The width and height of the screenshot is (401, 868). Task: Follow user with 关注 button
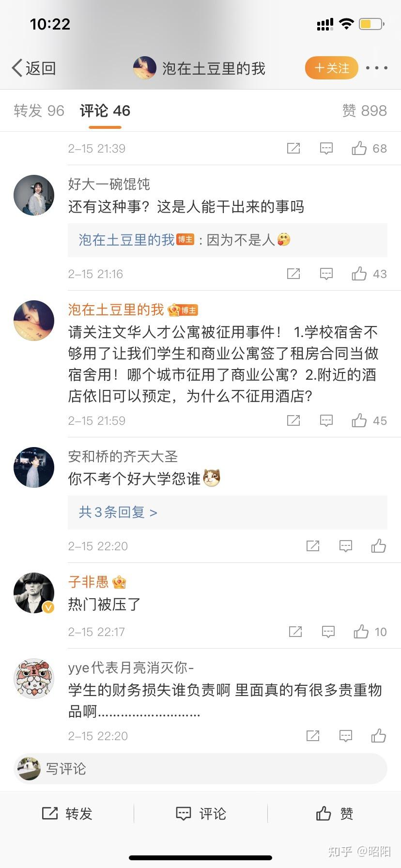[331, 68]
